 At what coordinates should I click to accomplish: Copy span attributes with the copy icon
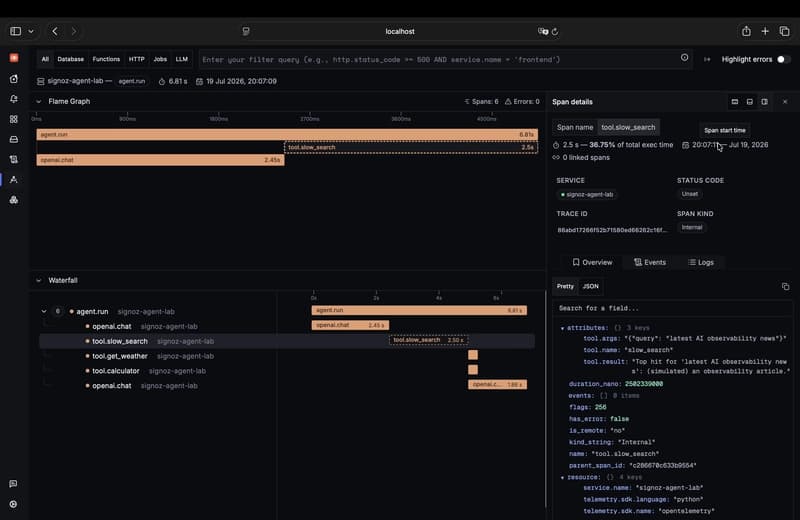pos(785,286)
